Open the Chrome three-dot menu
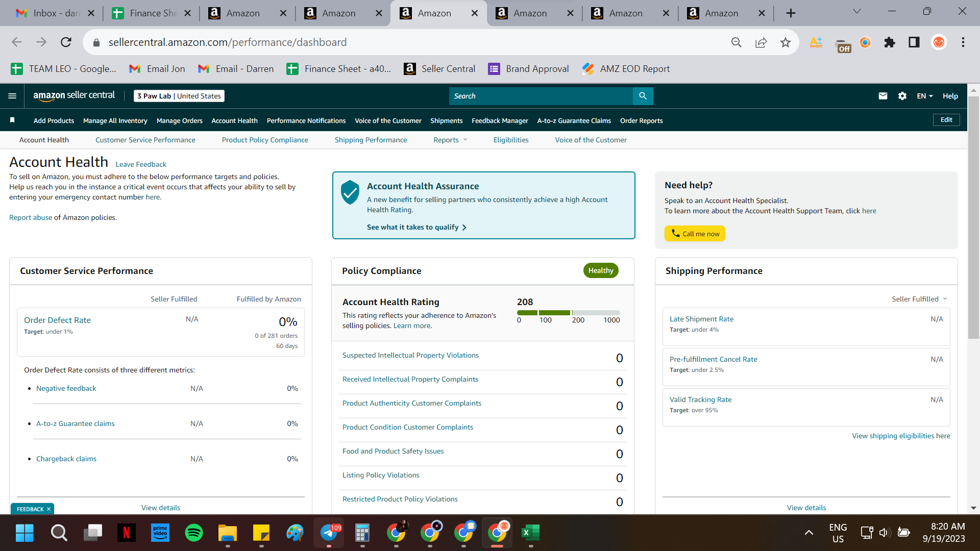The width and height of the screenshot is (980, 551). click(963, 42)
